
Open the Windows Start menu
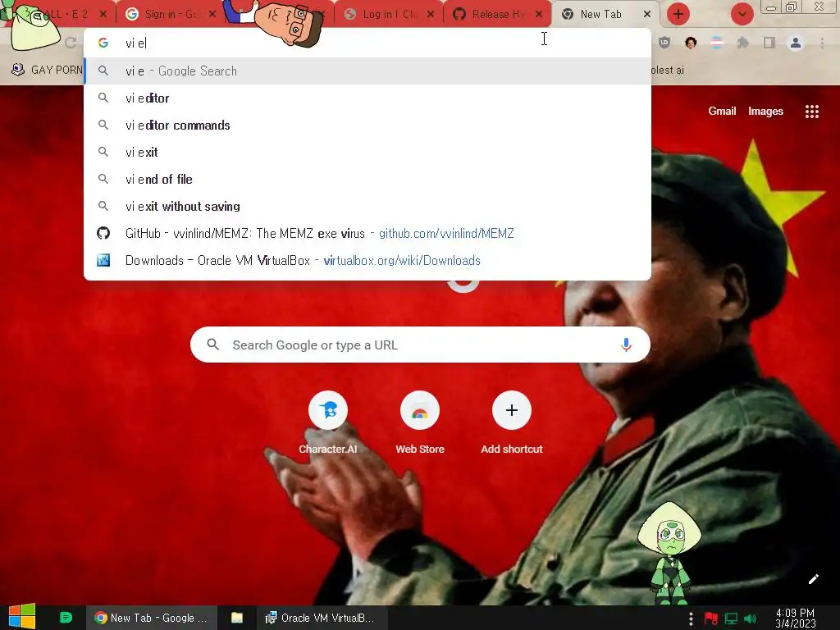coord(22,617)
